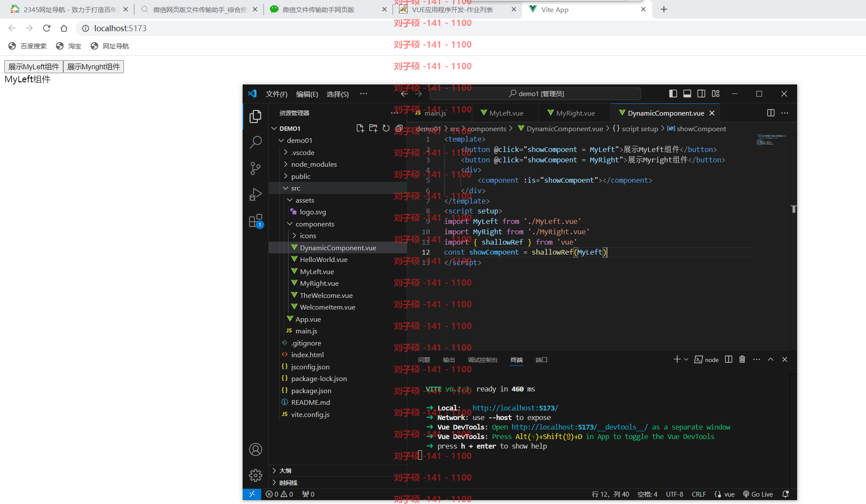Switch to the MyRight.vue editor tab
The image size is (866, 504).
coord(574,113)
